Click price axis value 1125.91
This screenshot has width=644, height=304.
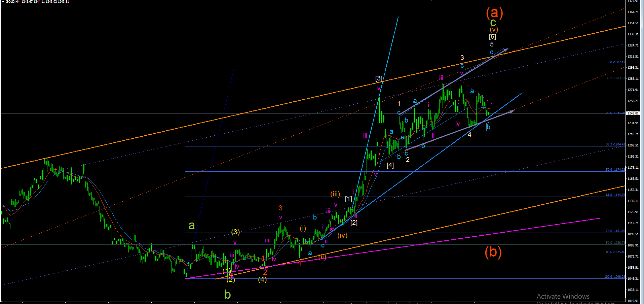(633, 212)
